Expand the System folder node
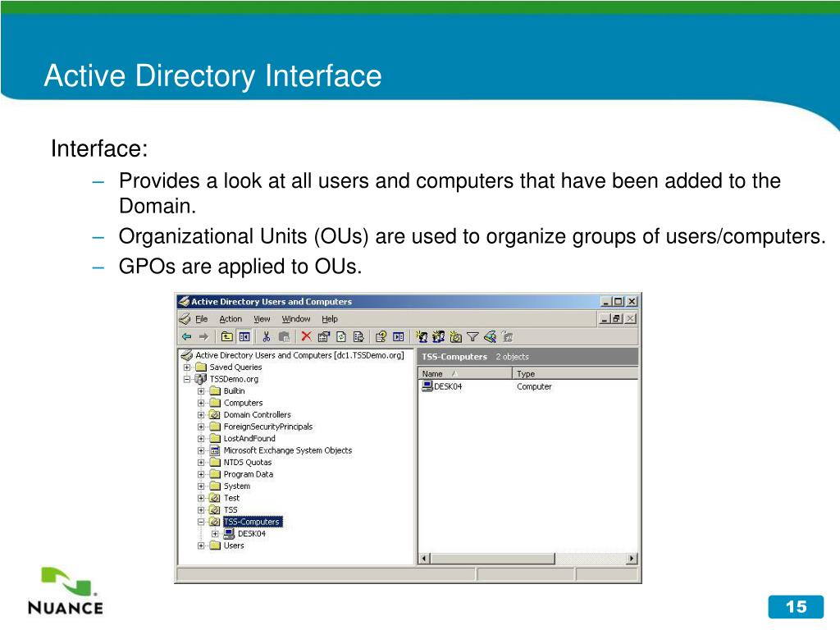 tap(201, 486)
